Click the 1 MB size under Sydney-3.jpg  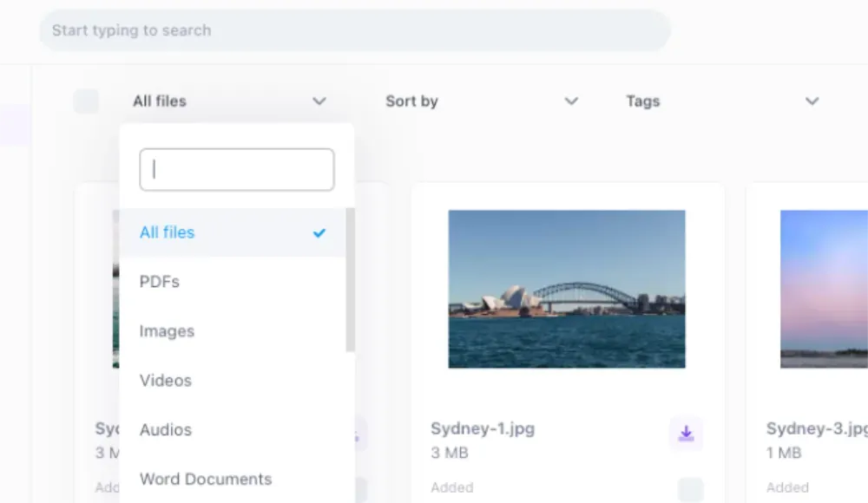pos(784,453)
